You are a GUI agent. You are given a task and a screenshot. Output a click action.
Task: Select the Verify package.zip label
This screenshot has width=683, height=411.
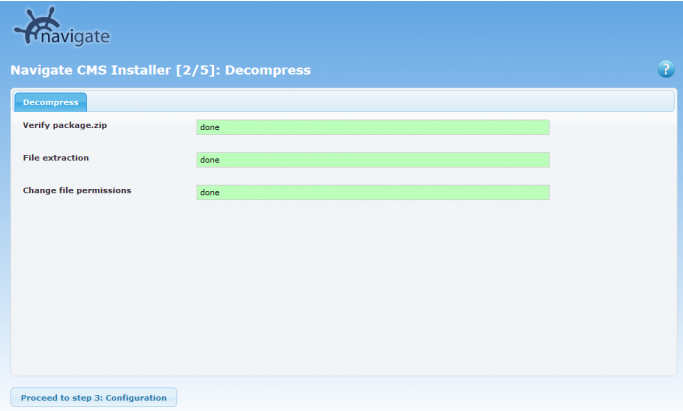point(65,125)
